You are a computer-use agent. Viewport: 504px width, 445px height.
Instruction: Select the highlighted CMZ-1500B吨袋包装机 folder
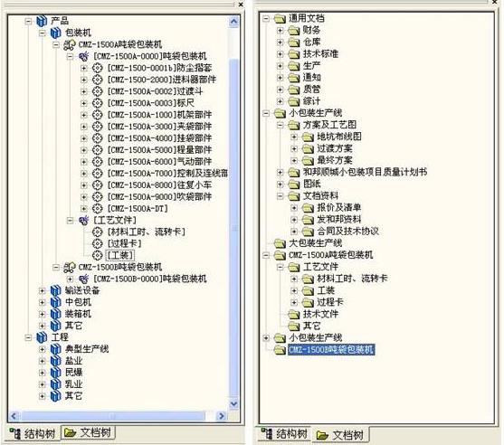point(331,349)
